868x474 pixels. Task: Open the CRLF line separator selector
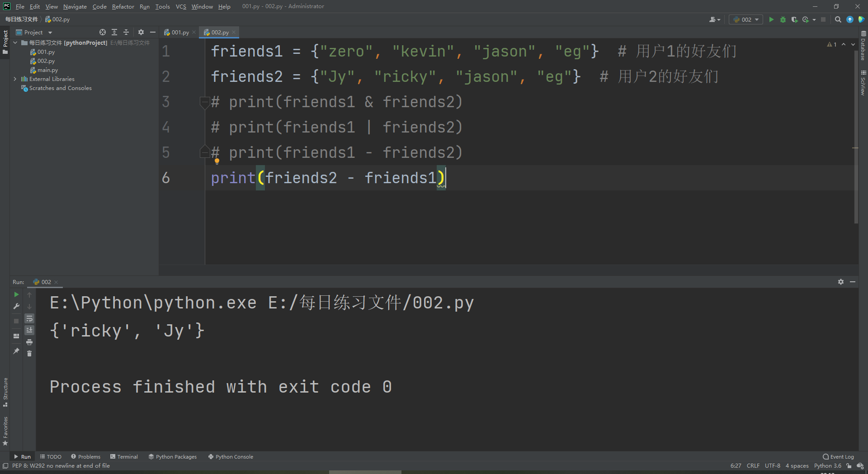[753, 466]
